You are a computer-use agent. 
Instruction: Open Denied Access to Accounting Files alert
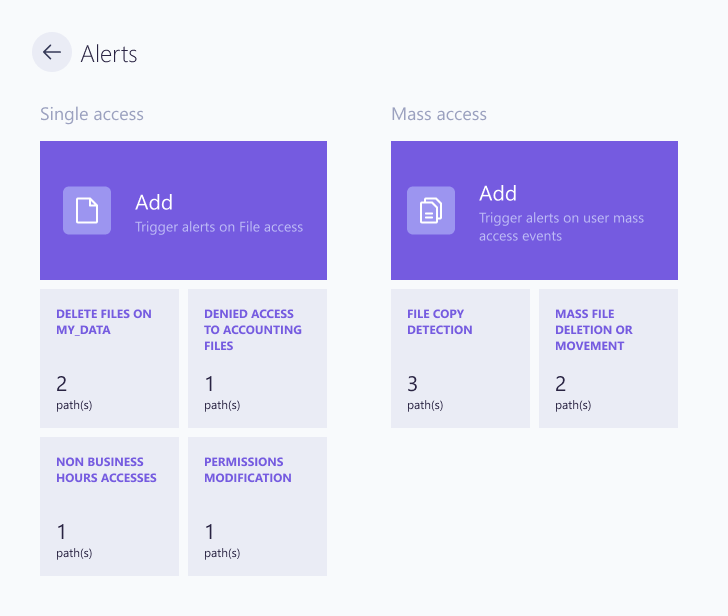tap(257, 358)
